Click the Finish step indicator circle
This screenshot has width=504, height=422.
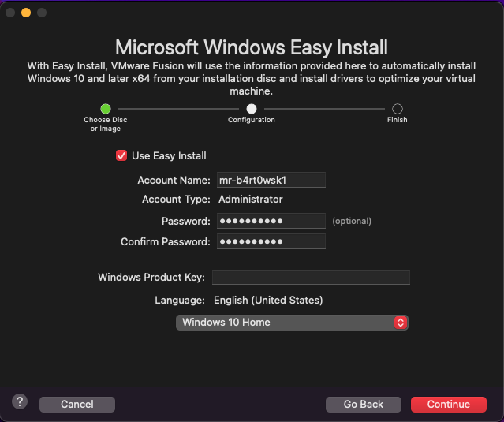tap(398, 109)
